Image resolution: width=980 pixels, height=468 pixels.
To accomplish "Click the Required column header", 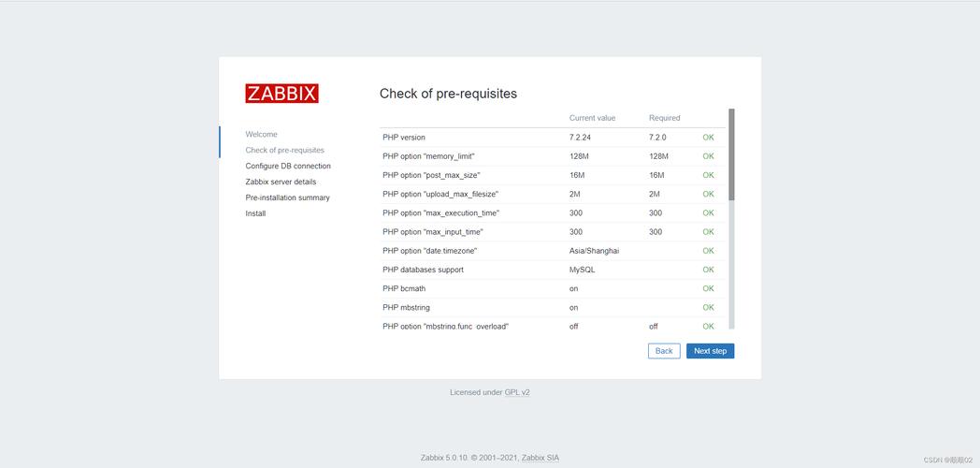I will tap(664, 118).
